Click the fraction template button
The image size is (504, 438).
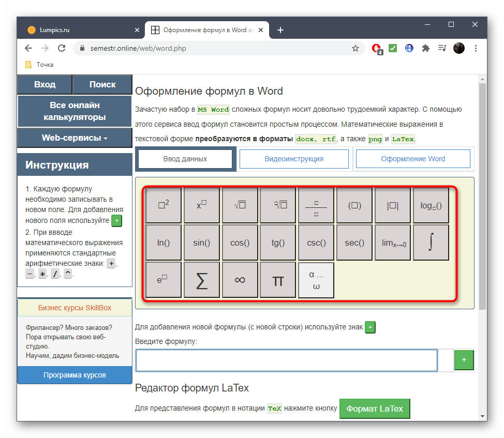tap(316, 205)
